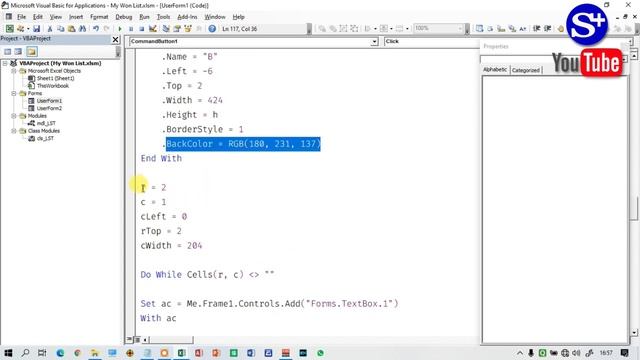Click the Insert UserForm toolbar icon
This screenshot has height=360, width=640.
pos(20,29)
